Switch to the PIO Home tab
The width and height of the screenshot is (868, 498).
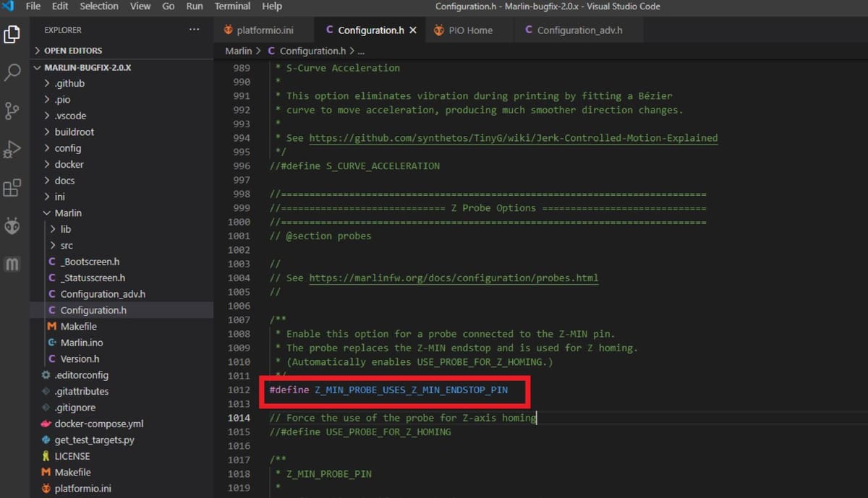pos(469,30)
